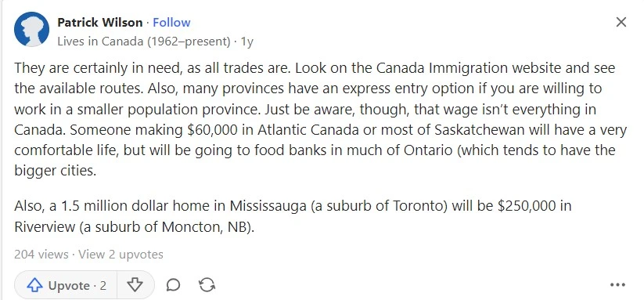Click the 'Lives in Canada (1962–present)' credential
644x300 pixels.
[x=144, y=41]
